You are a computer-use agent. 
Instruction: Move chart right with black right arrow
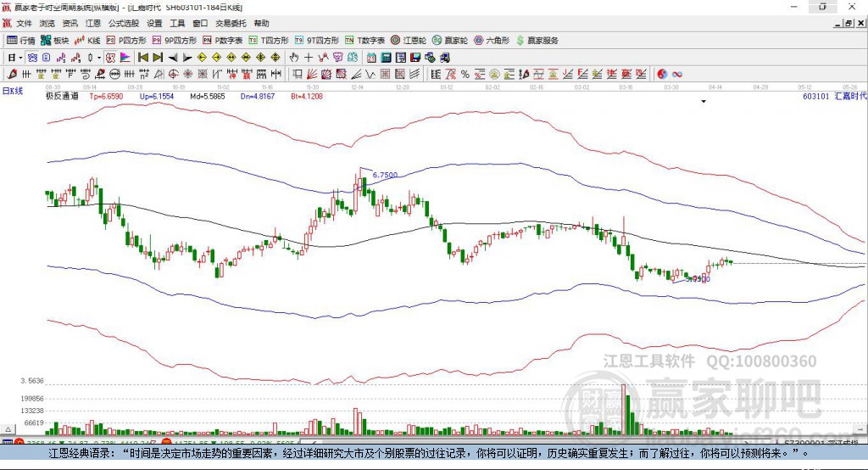click(187, 58)
